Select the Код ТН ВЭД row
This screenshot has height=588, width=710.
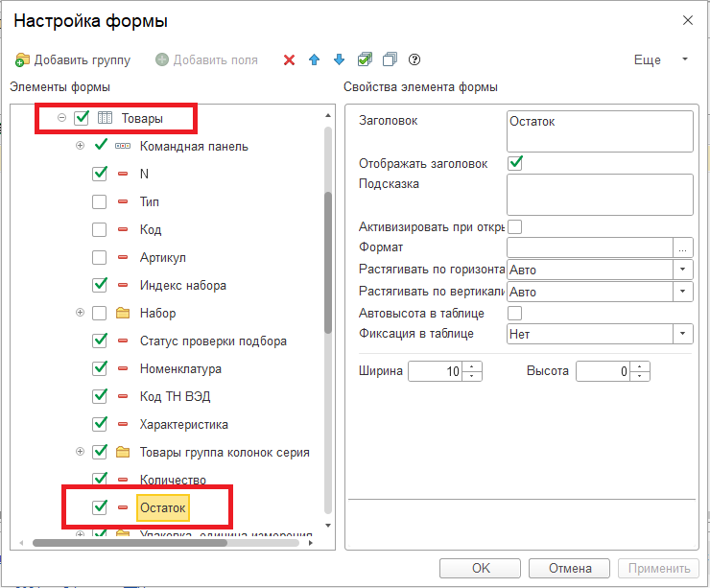pos(175,396)
